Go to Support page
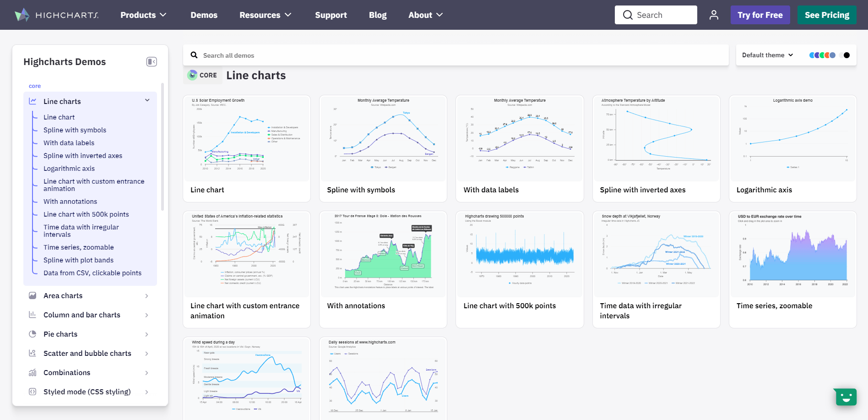Image resolution: width=868 pixels, height=420 pixels. [331, 15]
